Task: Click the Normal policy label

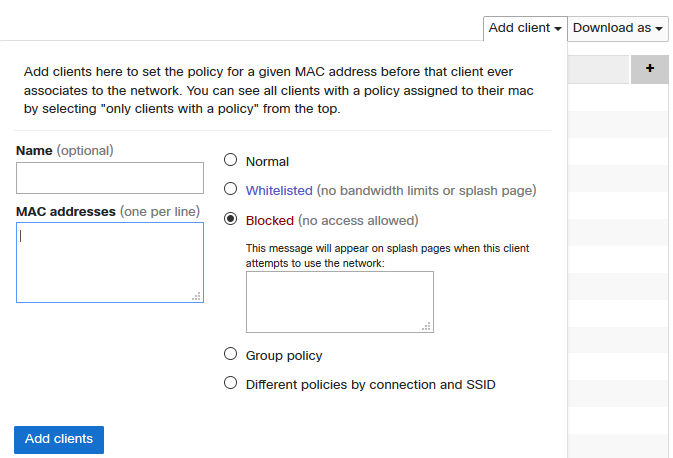Action: click(267, 161)
